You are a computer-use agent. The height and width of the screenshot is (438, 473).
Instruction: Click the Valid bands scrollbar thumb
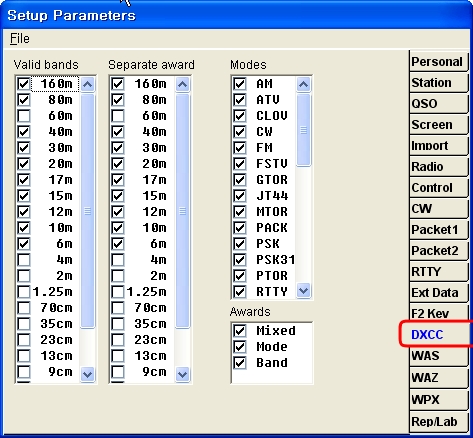pyautogui.click(x=87, y=211)
